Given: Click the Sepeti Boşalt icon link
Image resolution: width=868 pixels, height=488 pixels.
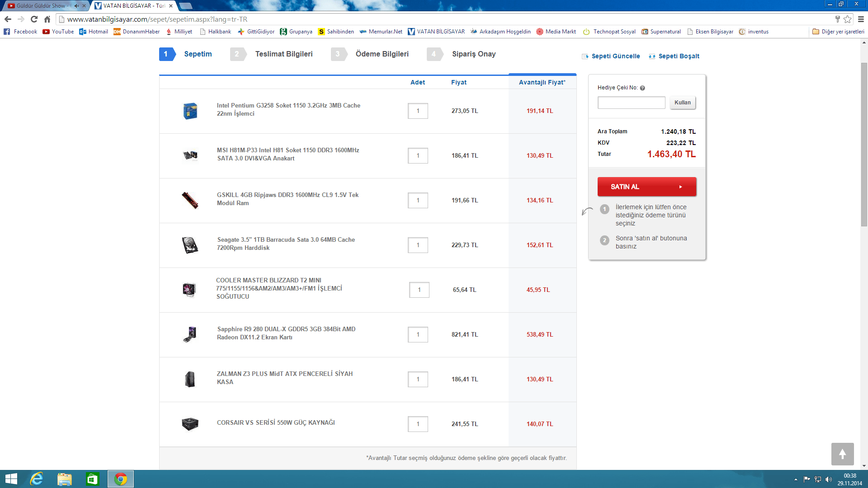Looking at the screenshot, I should 652,56.
